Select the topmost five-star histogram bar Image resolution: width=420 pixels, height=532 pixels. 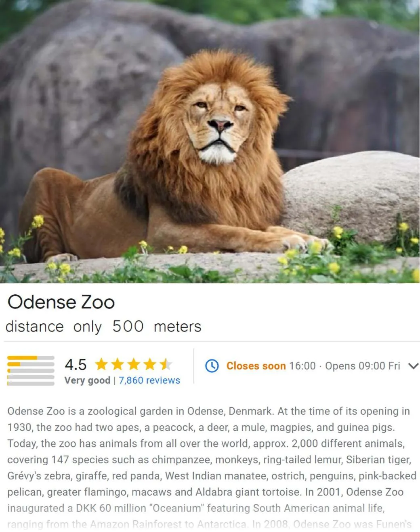tap(31, 358)
